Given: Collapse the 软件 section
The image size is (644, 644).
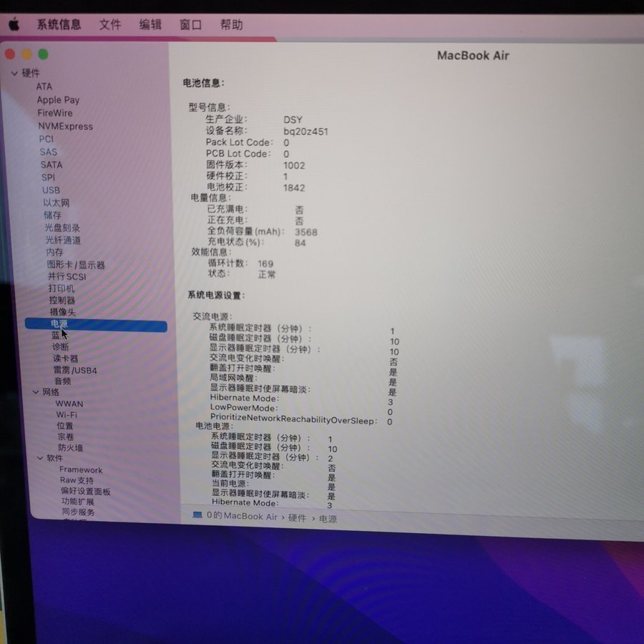Looking at the screenshot, I should pos(40,458).
